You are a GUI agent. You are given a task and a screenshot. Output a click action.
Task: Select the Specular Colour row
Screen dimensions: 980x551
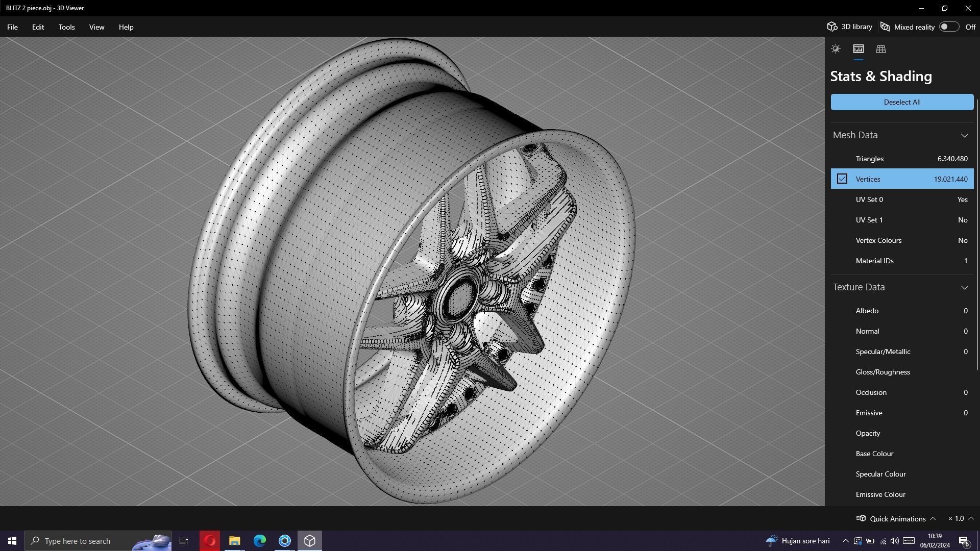tap(902, 474)
